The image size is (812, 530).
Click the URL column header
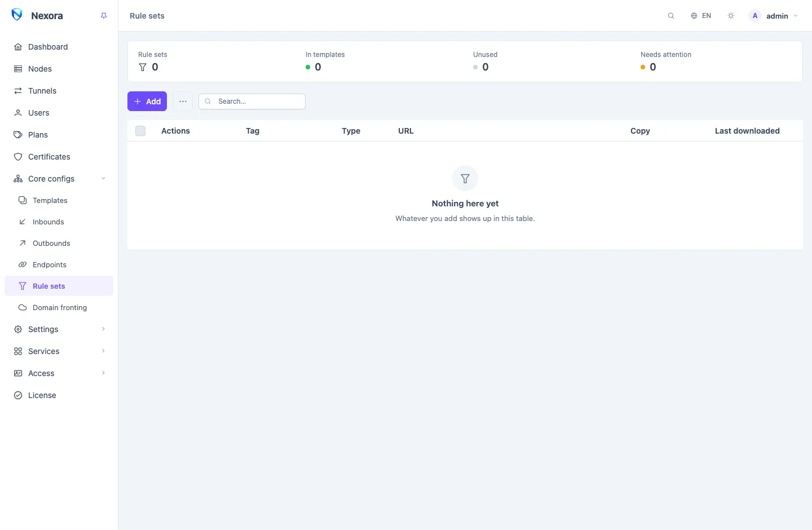tap(406, 131)
